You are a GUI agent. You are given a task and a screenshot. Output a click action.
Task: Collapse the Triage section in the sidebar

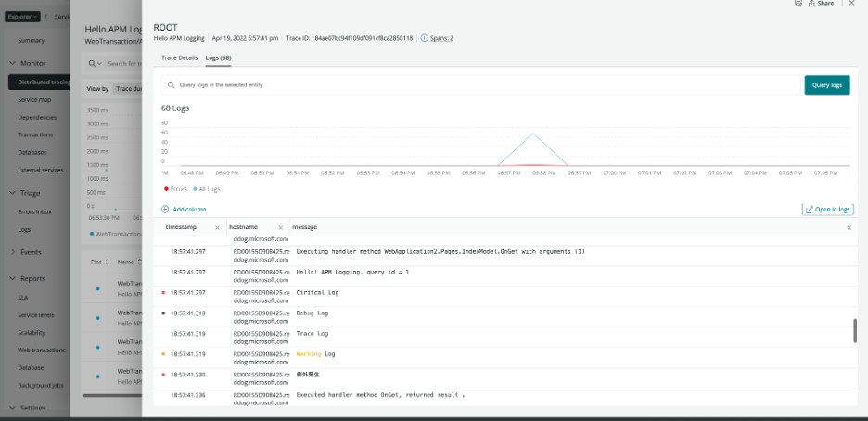click(x=12, y=193)
